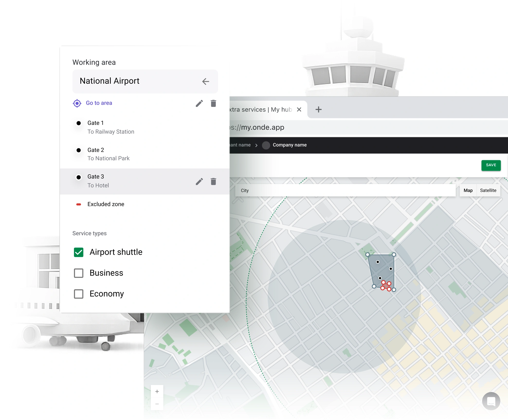Delete the National Airport working area

coord(213,103)
